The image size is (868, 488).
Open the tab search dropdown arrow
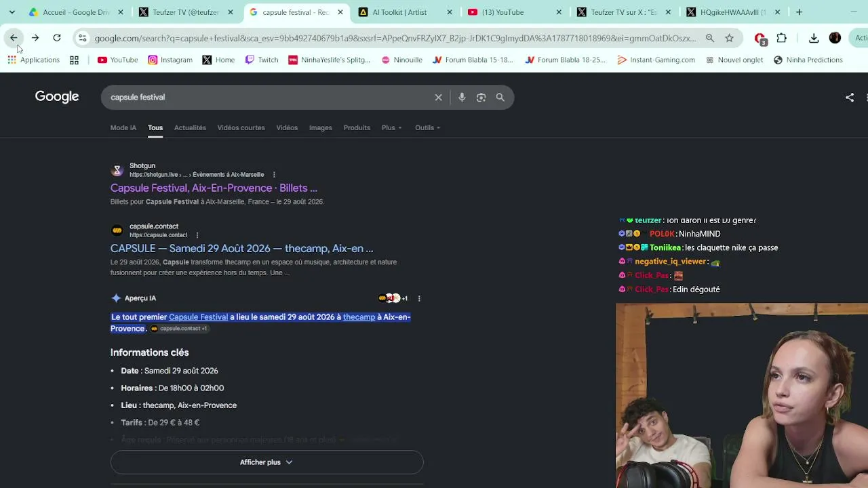tap(12, 12)
